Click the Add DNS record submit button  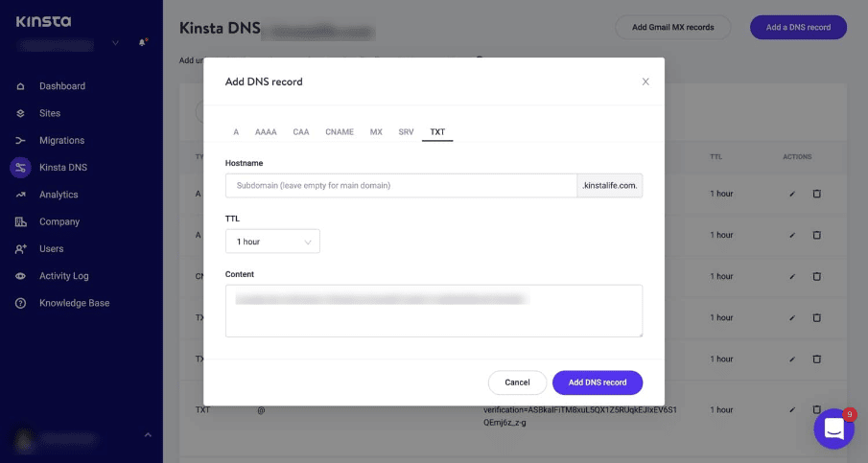pyautogui.click(x=598, y=382)
